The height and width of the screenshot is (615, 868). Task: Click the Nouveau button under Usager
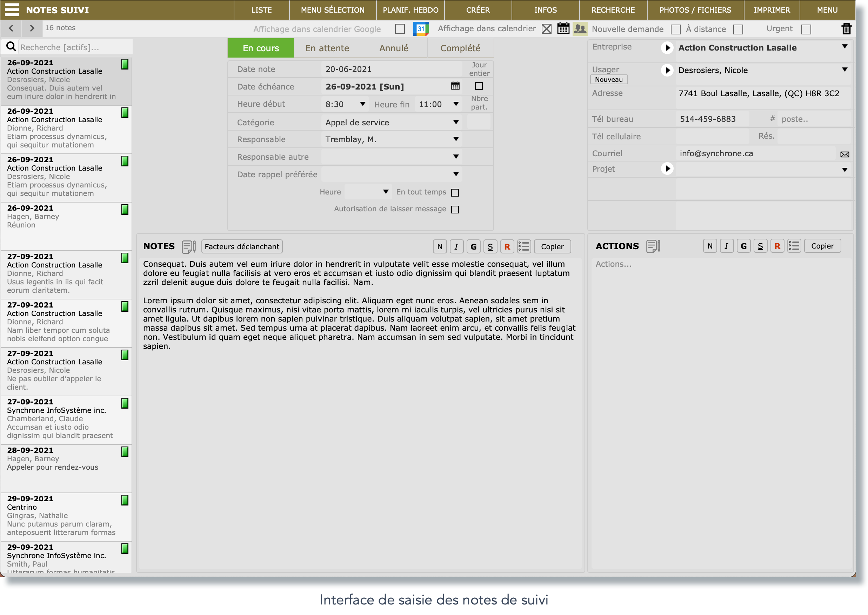tap(608, 80)
